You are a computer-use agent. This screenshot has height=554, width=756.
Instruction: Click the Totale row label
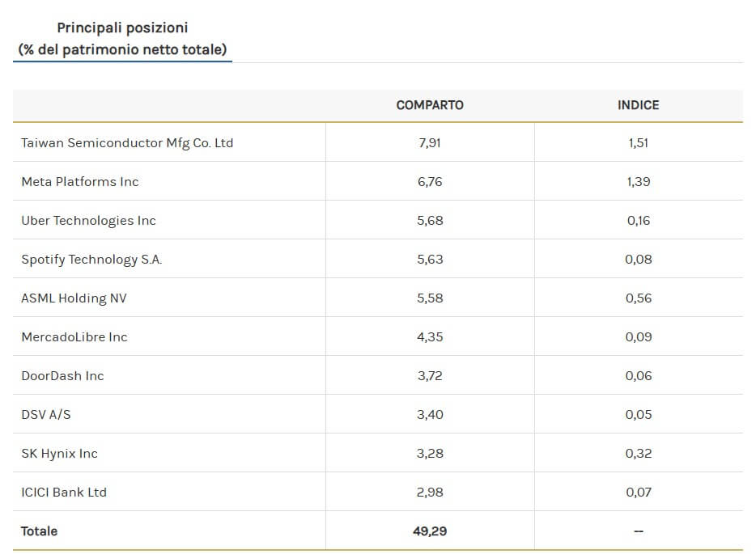coord(38,531)
